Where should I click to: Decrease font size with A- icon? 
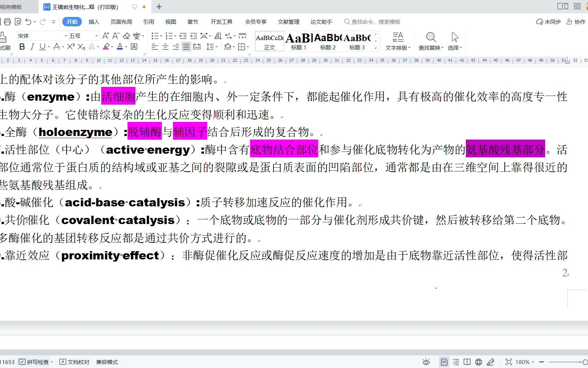click(116, 36)
